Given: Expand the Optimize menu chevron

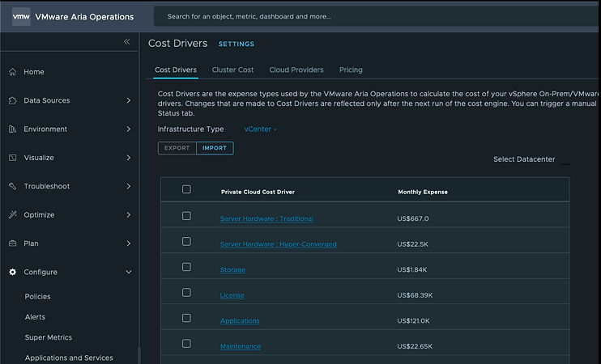Looking at the screenshot, I should (129, 214).
